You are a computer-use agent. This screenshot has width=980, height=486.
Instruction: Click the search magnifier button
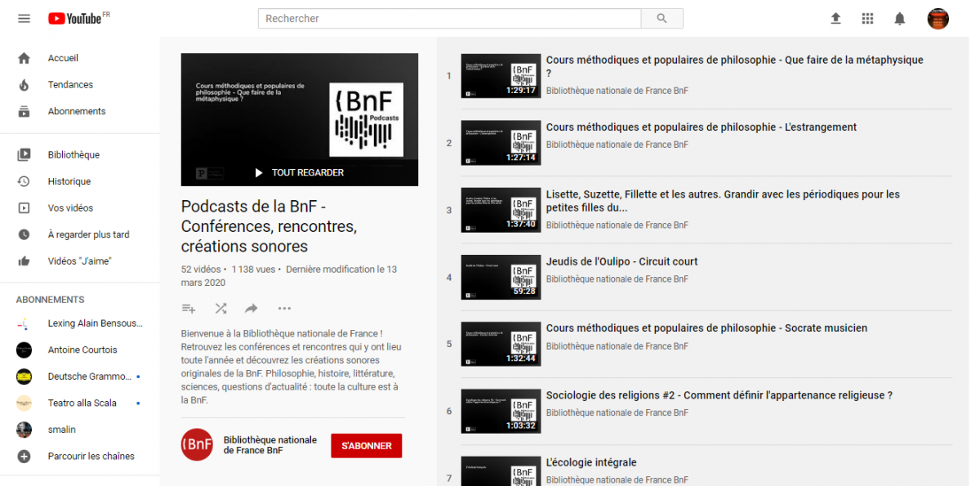pos(661,18)
